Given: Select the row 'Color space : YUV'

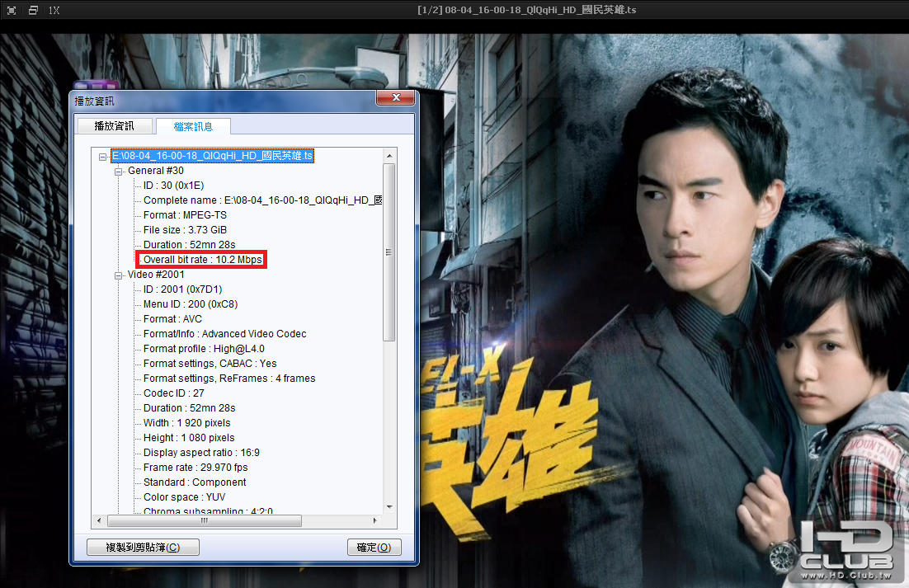Looking at the screenshot, I should pos(184,497).
